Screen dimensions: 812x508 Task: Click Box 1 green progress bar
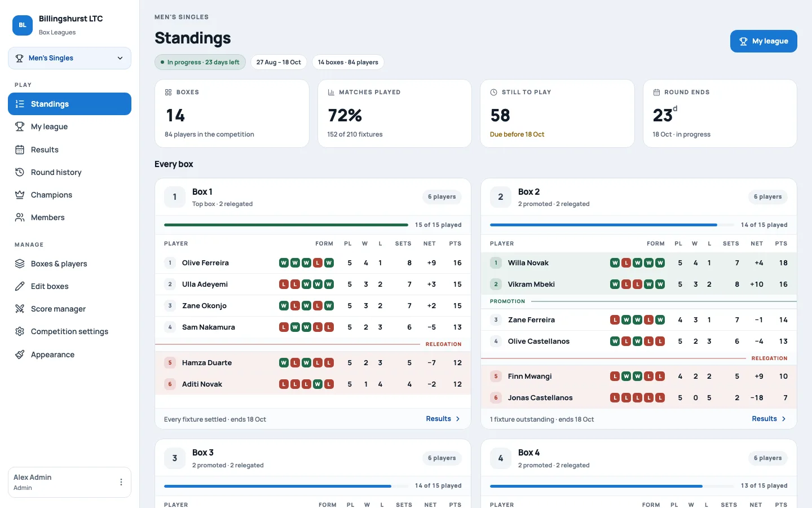(286, 225)
